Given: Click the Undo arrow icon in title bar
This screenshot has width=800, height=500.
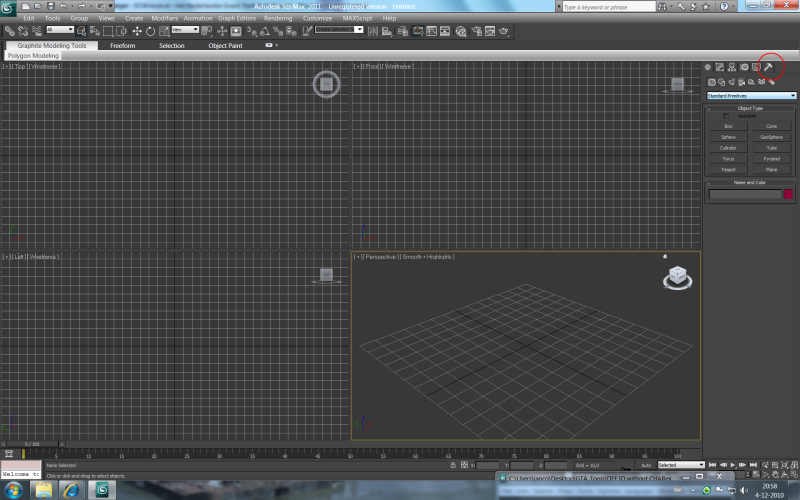Looking at the screenshot, I should 63,6.
